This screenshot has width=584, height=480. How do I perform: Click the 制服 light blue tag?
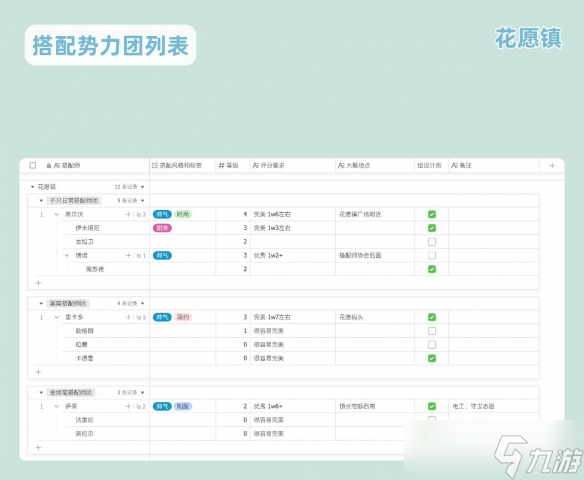[182, 406]
